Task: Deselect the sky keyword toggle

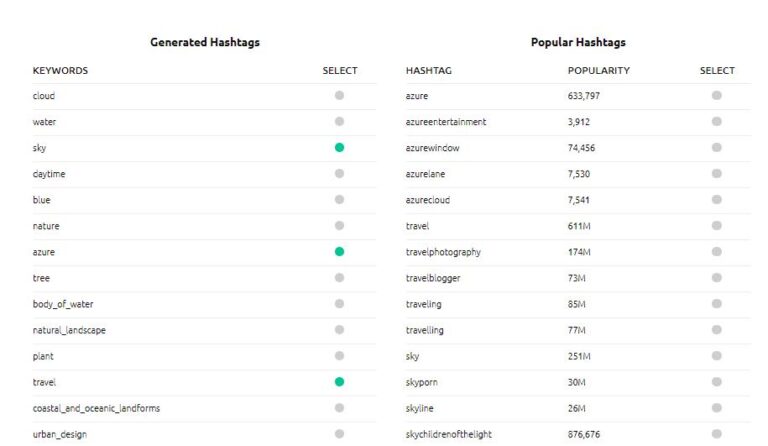Action: 339,148
